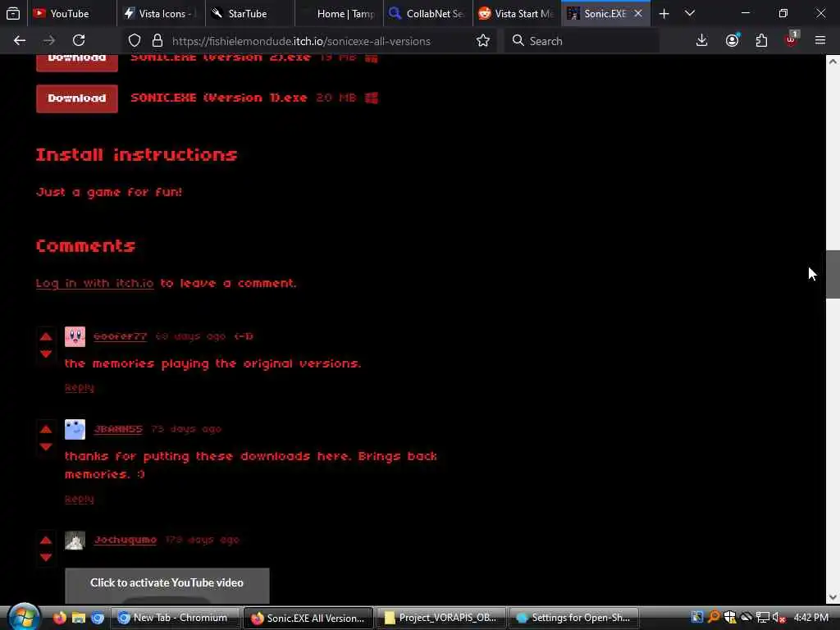Switch to the Vista Icons tab
Viewport: 840px width, 630px height.
click(x=160, y=13)
